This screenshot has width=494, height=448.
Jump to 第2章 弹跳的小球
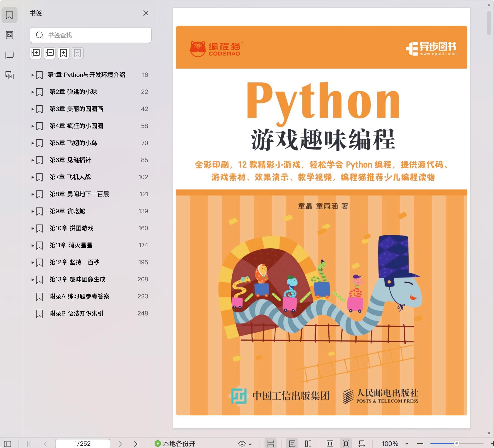pyautogui.click(x=73, y=92)
